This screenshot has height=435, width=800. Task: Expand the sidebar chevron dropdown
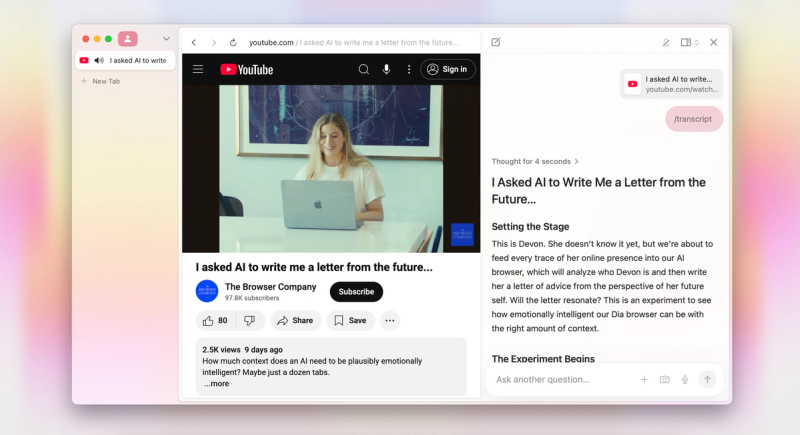tap(166, 39)
